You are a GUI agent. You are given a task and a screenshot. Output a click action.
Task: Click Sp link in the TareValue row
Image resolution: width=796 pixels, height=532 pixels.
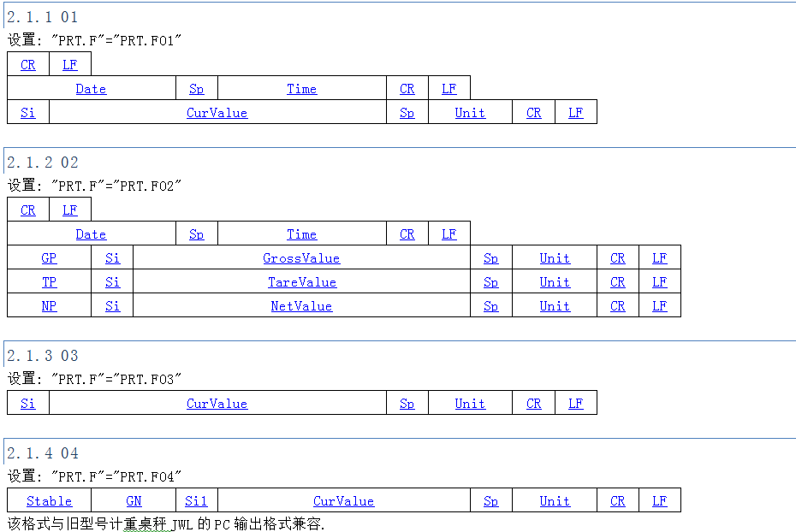point(491,282)
